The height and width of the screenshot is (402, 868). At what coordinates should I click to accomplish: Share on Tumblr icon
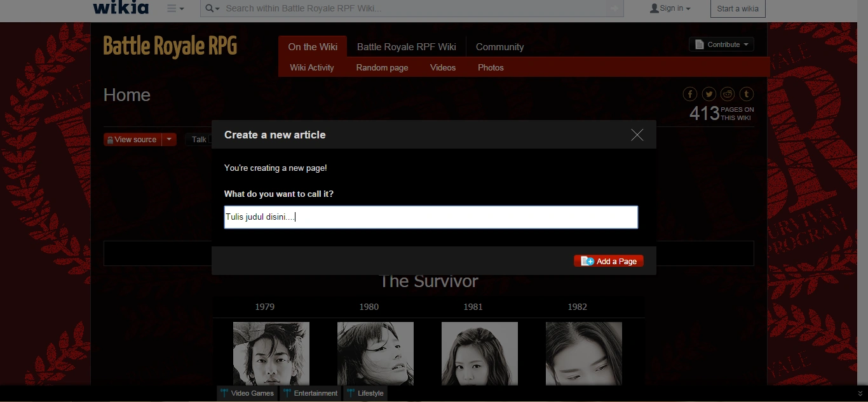click(x=747, y=94)
